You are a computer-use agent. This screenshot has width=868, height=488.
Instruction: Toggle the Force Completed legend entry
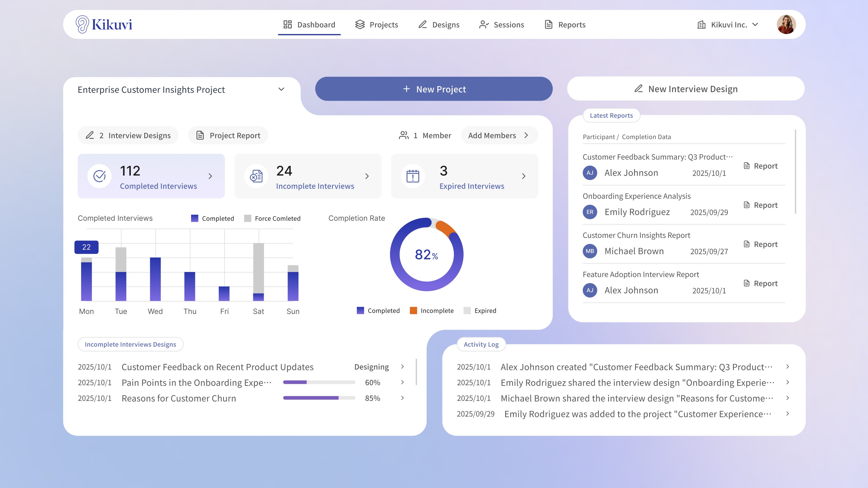click(x=272, y=218)
